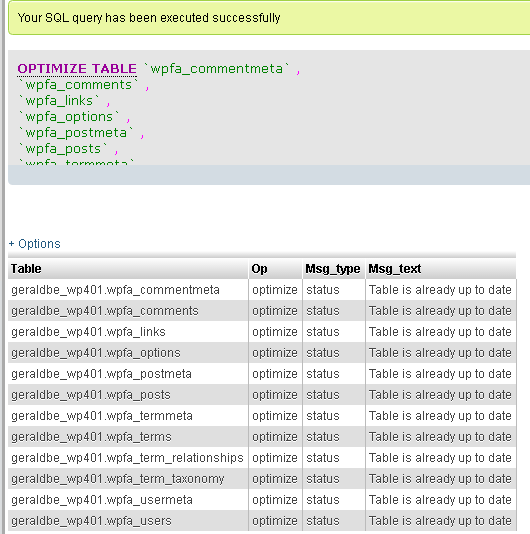Viewport: 530px width, 534px height.
Task: Select cell geraldbe_wp401.wpfa_termmeta
Action: coord(128,416)
